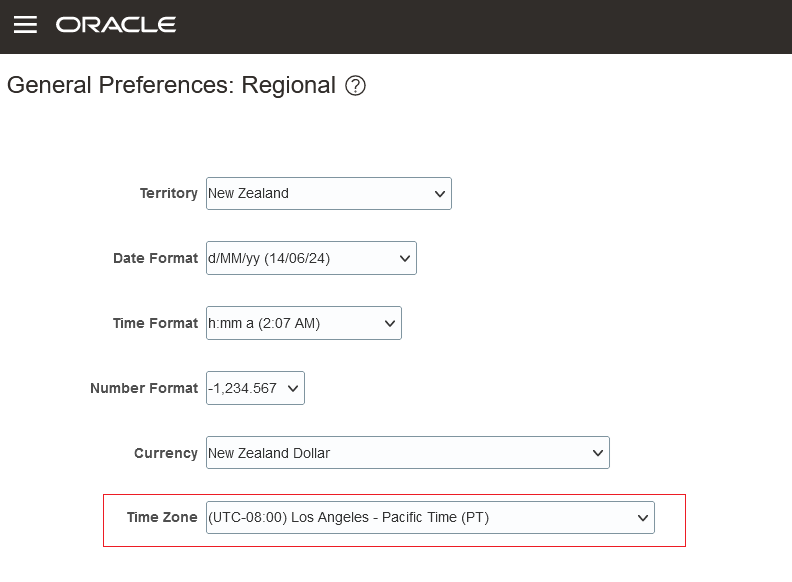Click the Number Format label
The height and width of the screenshot is (582, 792).
(144, 388)
